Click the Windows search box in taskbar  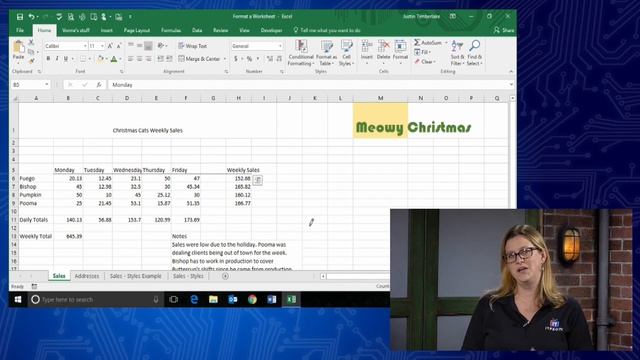click(95, 300)
